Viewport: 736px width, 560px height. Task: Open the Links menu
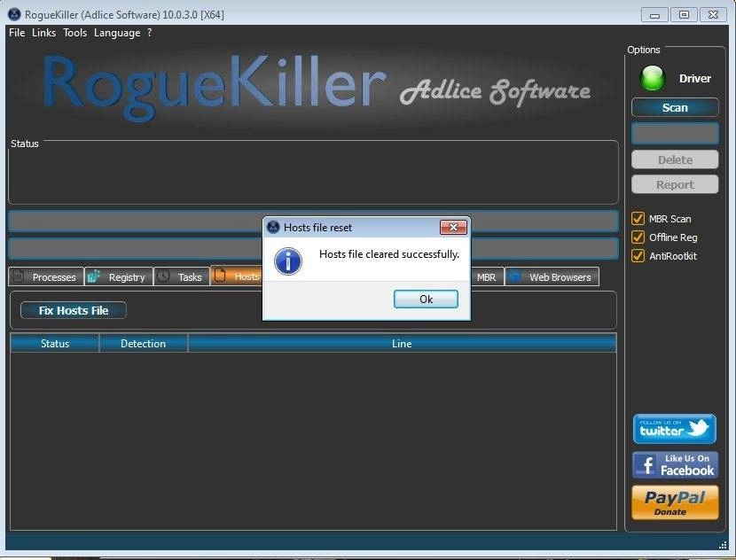tap(43, 33)
